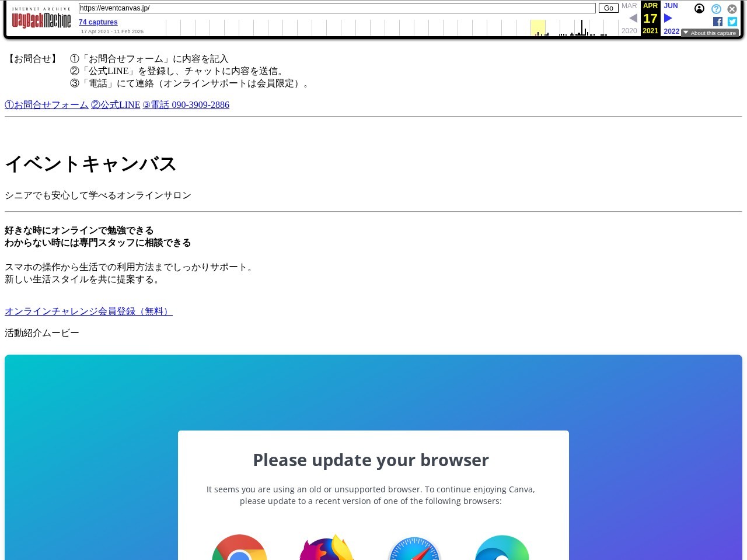Image resolution: width=747 pixels, height=560 pixels.
Task: Open the user account icon
Action: (699, 9)
